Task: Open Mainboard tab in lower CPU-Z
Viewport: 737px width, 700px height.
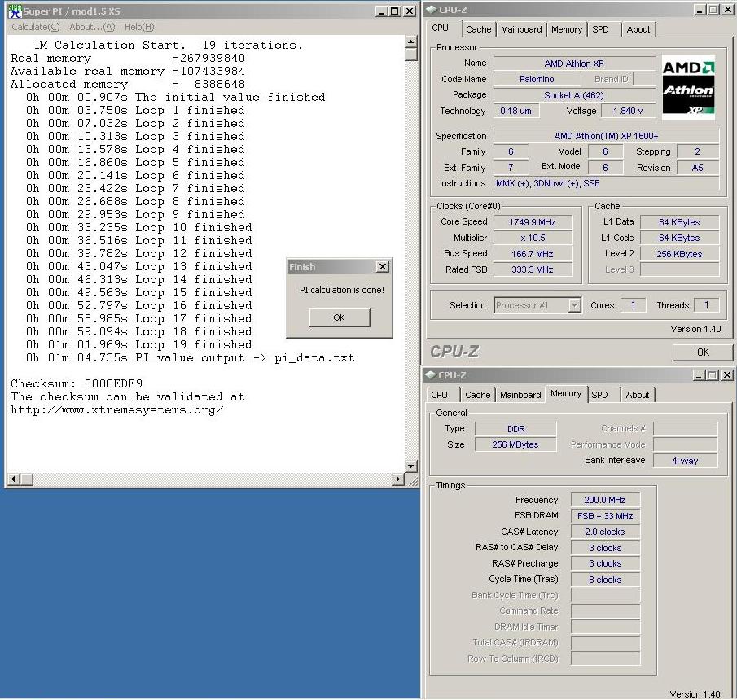Action: click(520, 395)
